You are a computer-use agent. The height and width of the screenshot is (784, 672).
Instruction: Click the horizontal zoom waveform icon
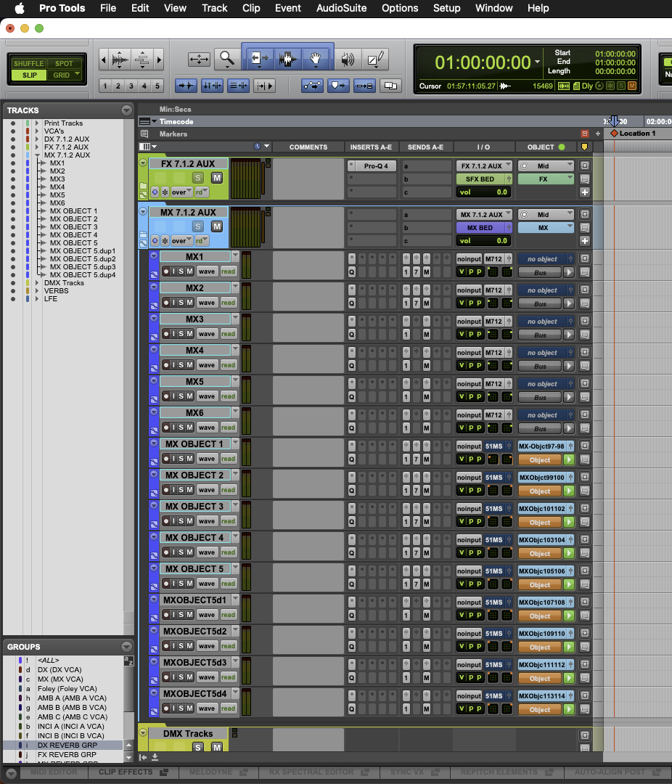click(x=120, y=60)
